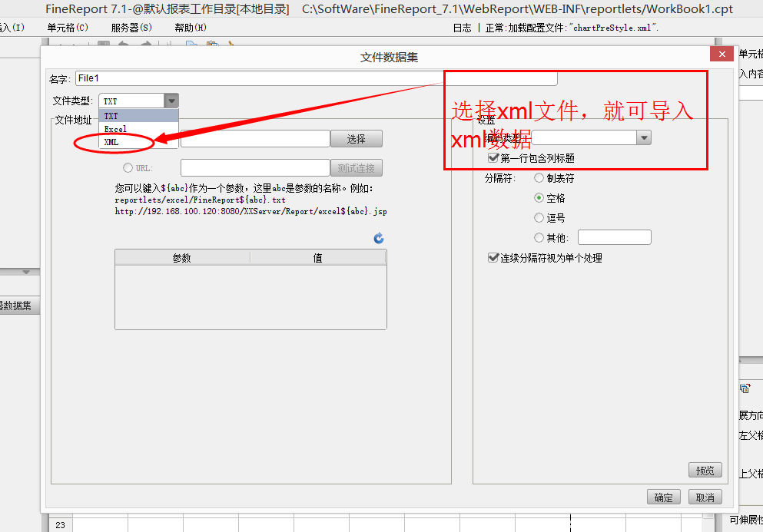Click the 值 column header
The width and height of the screenshot is (763, 532).
click(318, 258)
